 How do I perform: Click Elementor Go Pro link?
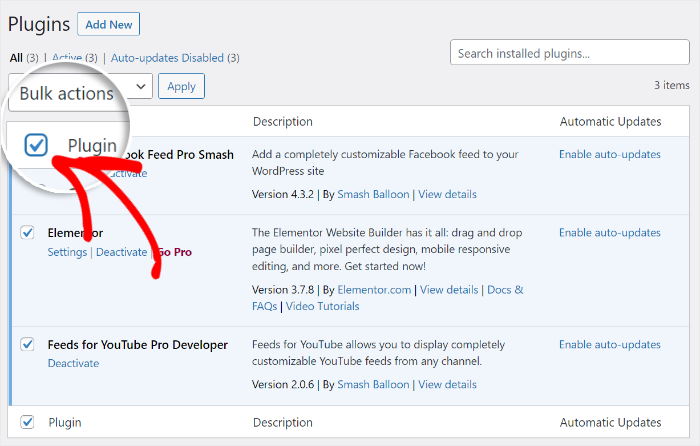[x=175, y=252]
